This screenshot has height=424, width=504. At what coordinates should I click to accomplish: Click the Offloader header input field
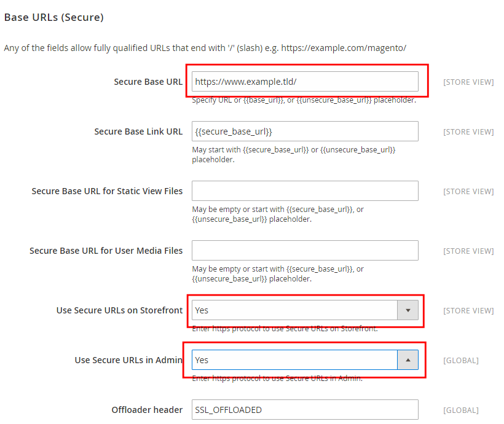pyautogui.click(x=305, y=410)
